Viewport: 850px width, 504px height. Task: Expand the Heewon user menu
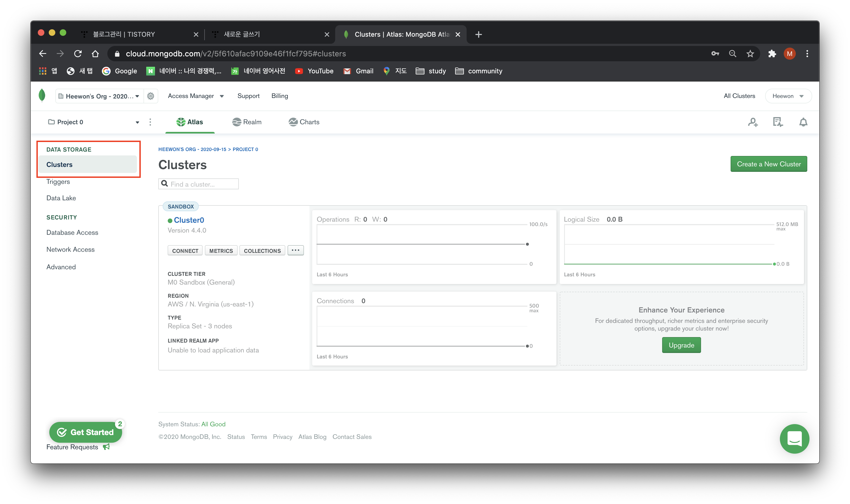(788, 96)
